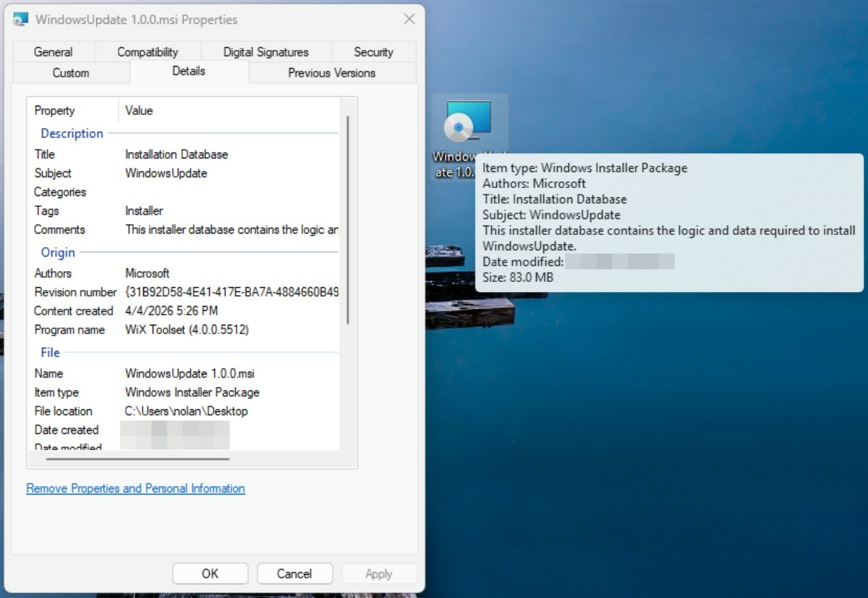
Task: Click the File location value C:\Users\nolan\Desktop
Action: tap(184, 411)
